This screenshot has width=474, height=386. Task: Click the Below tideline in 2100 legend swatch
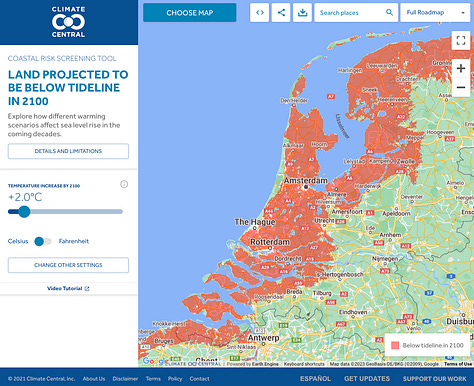point(395,345)
